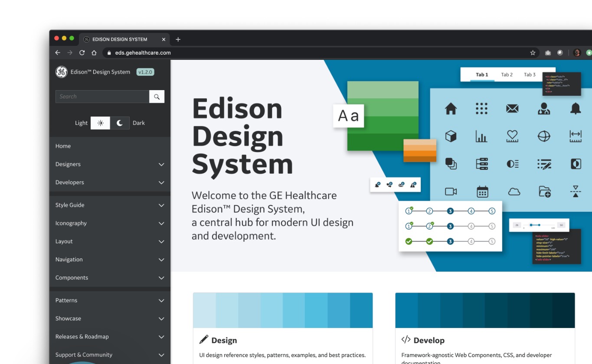Click the dotted app-grid icon in illustration
Viewport: 592px width, 364px height.
click(x=481, y=109)
